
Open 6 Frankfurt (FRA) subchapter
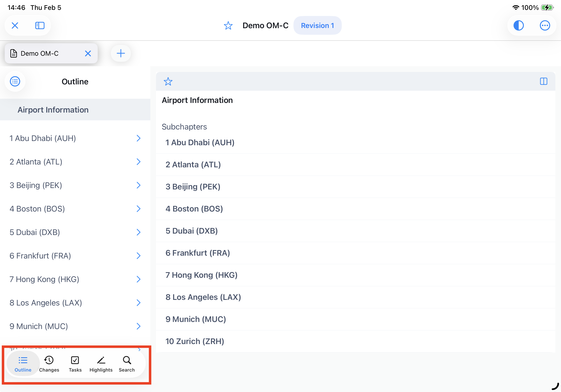tap(198, 253)
